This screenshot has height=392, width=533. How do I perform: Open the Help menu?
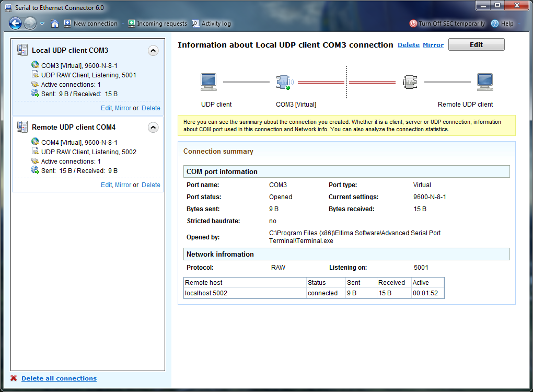point(502,24)
